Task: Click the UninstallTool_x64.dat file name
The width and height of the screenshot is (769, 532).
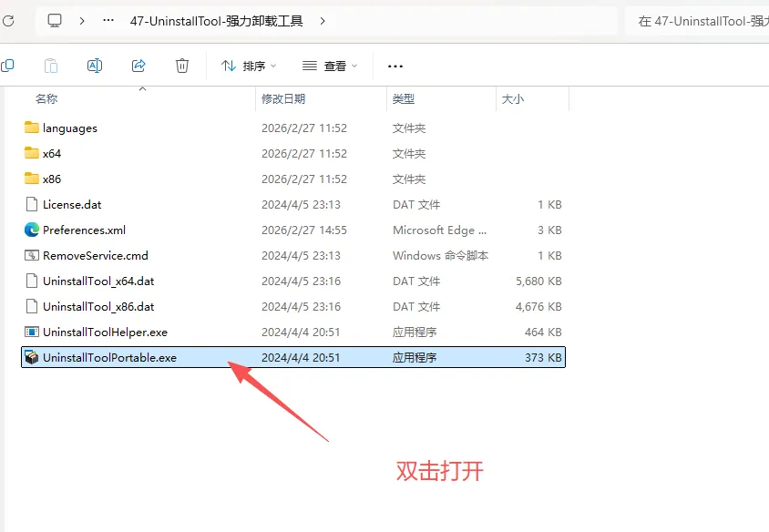Action: [x=98, y=281]
